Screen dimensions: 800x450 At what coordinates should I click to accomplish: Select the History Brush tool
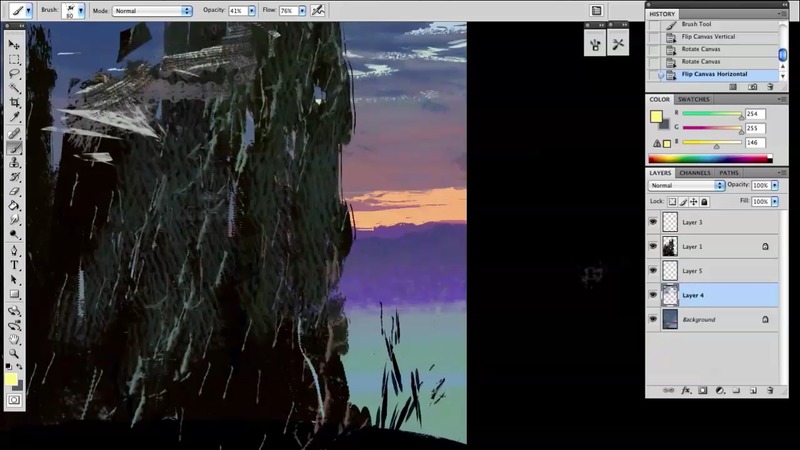coord(14,177)
